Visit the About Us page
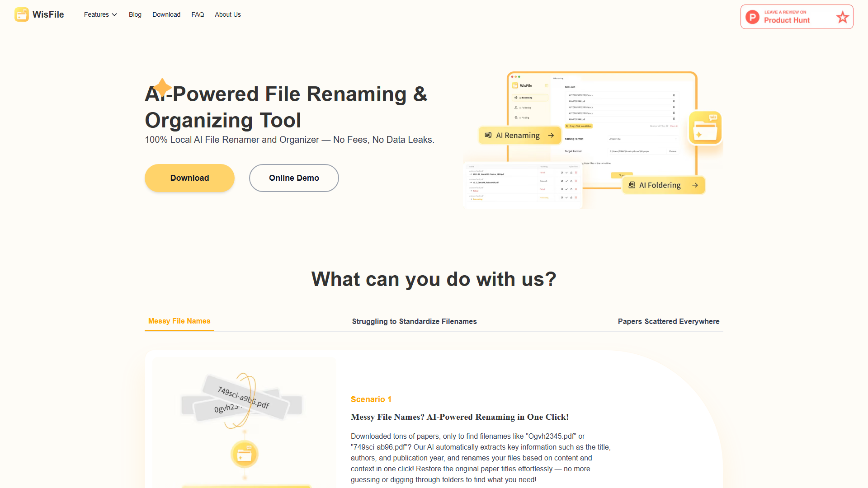The image size is (868, 488). point(228,14)
